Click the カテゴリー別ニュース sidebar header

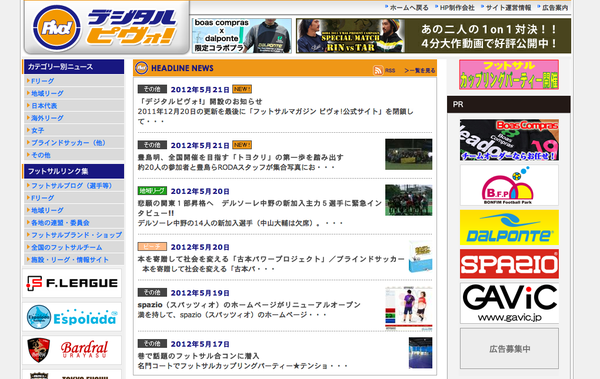click(x=73, y=67)
